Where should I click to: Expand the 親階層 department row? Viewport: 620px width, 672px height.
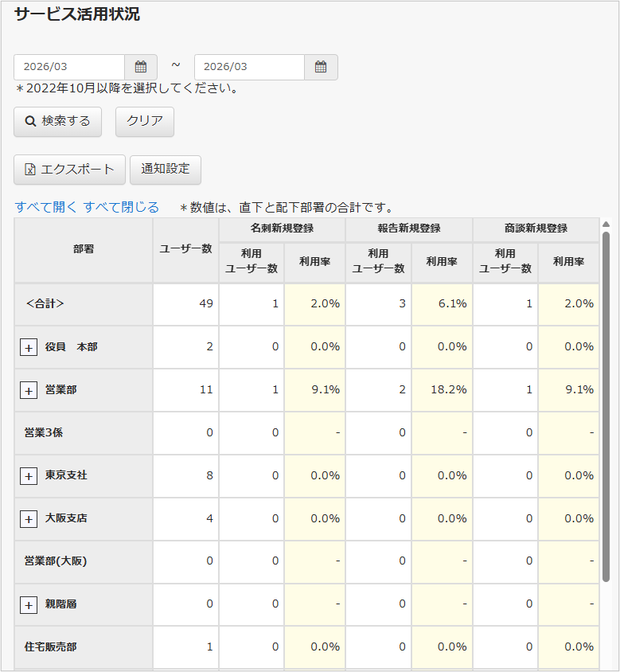(29, 605)
